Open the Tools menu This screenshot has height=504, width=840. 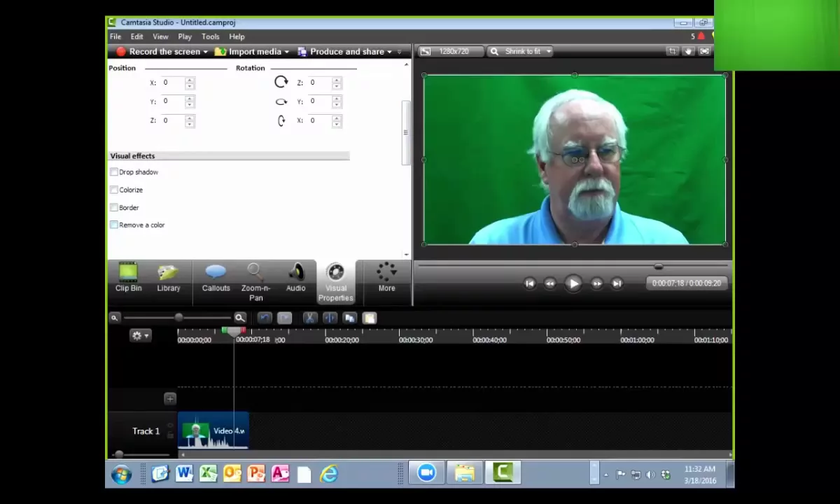point(210,36)
